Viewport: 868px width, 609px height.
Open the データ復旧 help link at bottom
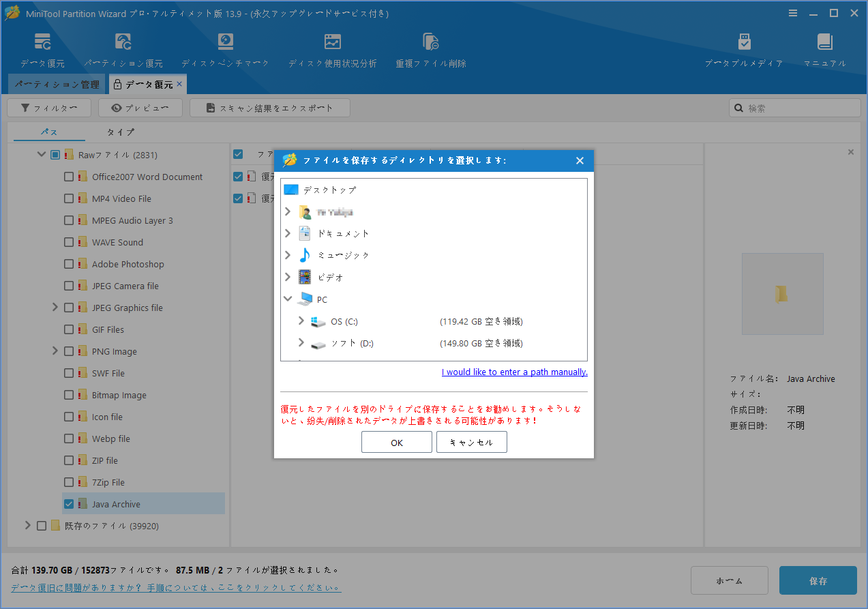176,587
